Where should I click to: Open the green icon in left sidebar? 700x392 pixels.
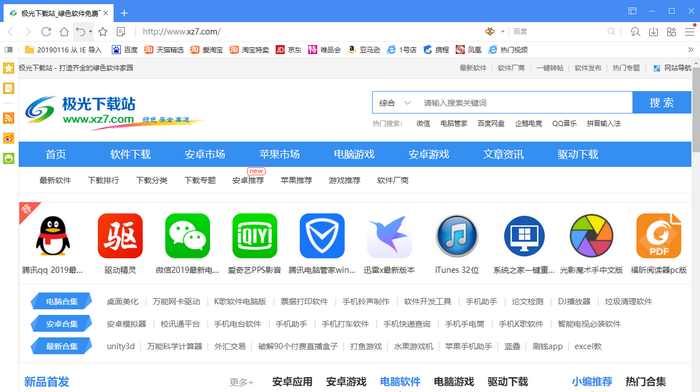coord(8,158)
